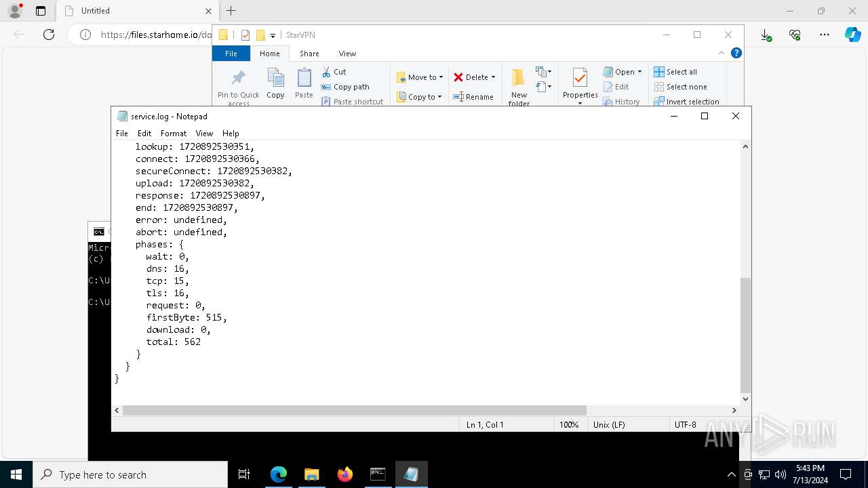This screenshot has width=868, height=488.
Task: Click Pin to Quick access in Explorer ribbon
Action: pyautogui.click(x=239, y=87)
